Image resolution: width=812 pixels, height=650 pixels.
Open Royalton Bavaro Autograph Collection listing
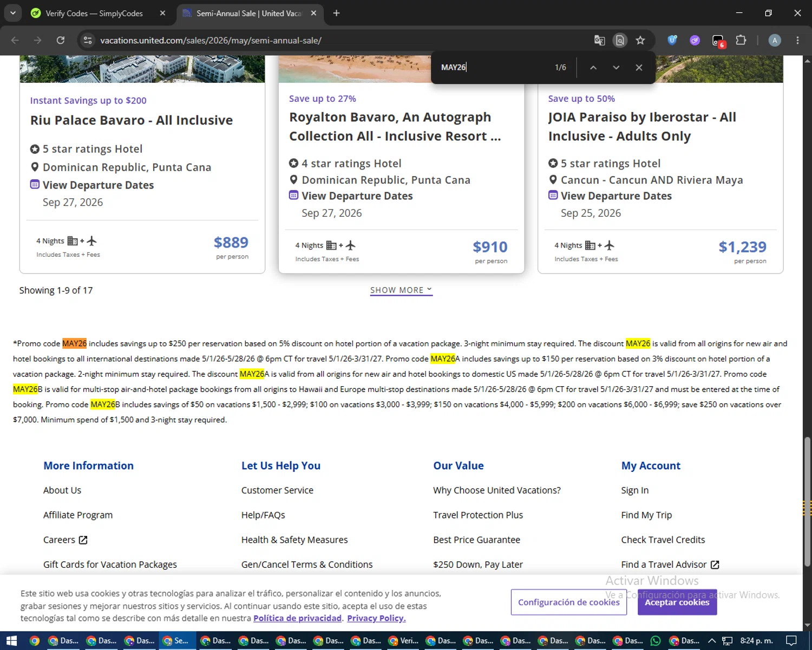tap(395, 127)
